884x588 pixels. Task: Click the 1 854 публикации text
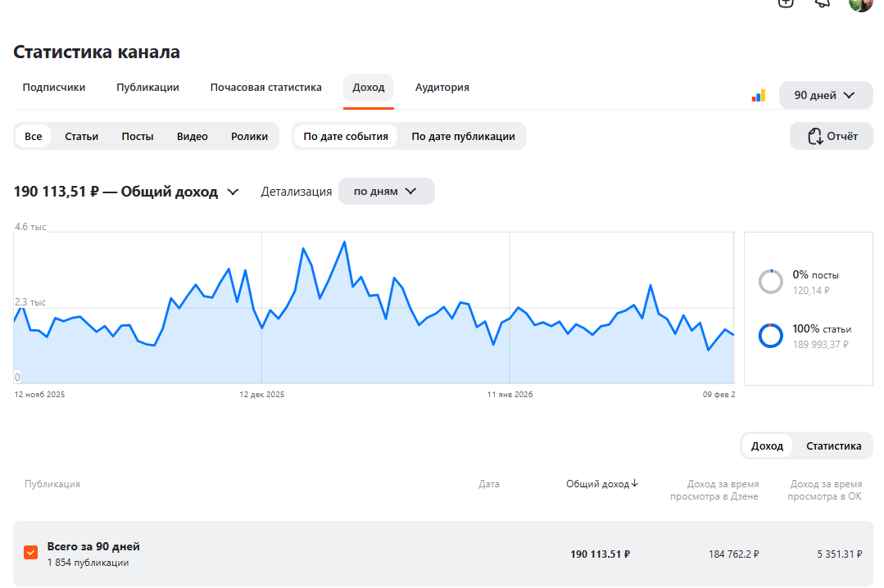tap(88, 563)
